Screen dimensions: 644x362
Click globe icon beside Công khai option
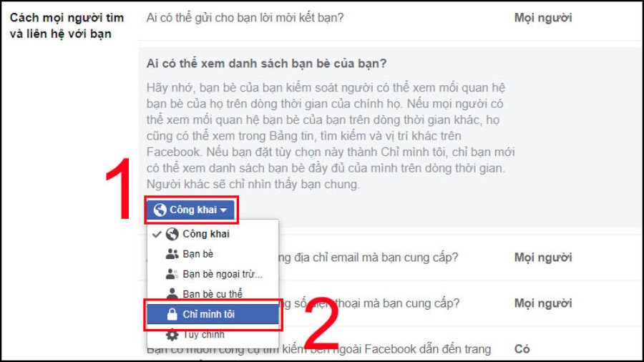point(172,234)
